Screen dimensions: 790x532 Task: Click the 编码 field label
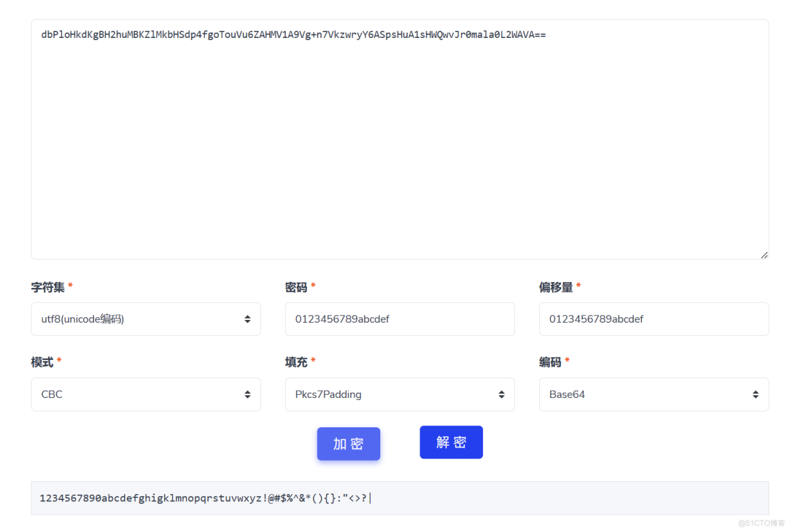click(x=549, y=362)
